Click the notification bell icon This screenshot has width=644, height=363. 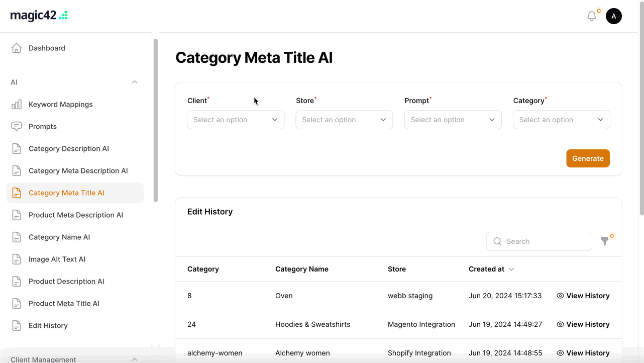pyautogui.click(x=592, y=16)
